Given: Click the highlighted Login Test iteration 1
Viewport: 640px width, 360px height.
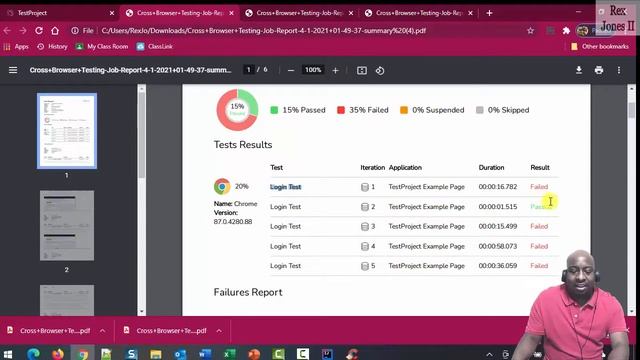Looking at the screenshot, I should point(285,187).
